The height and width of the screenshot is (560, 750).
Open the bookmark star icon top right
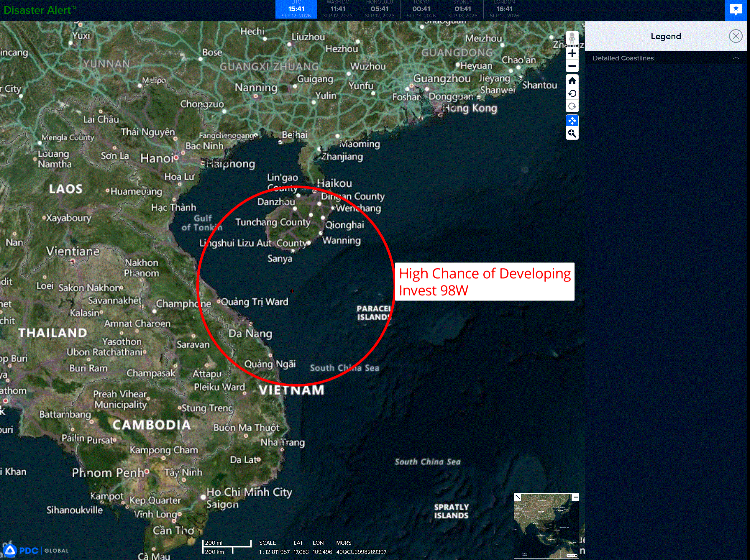click(736, 10)
